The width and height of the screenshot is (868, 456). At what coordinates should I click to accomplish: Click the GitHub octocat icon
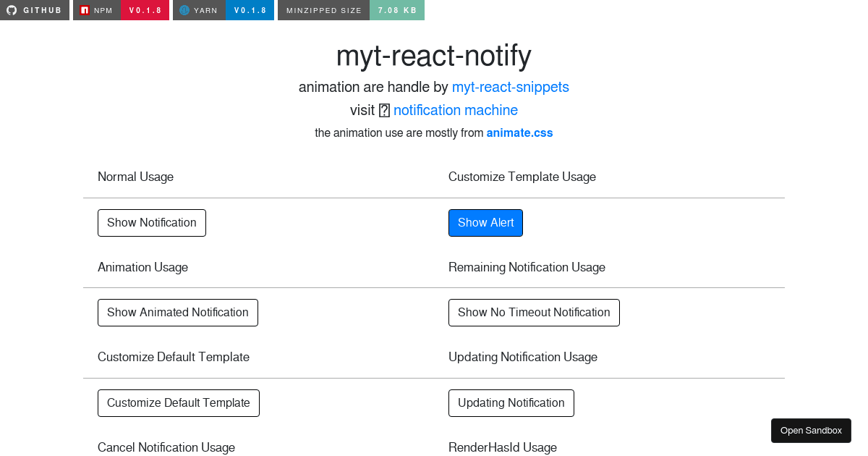[10, 9]
